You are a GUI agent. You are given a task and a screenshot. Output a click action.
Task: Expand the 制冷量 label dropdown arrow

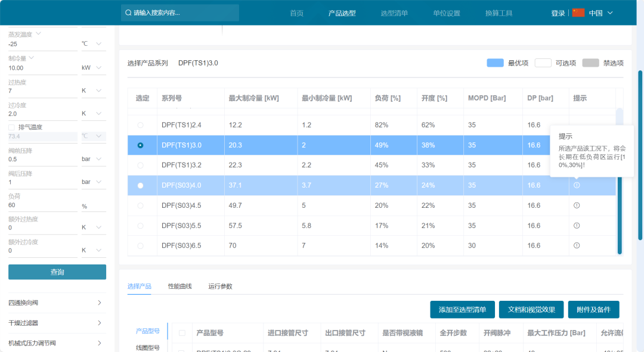coord(32,58)
